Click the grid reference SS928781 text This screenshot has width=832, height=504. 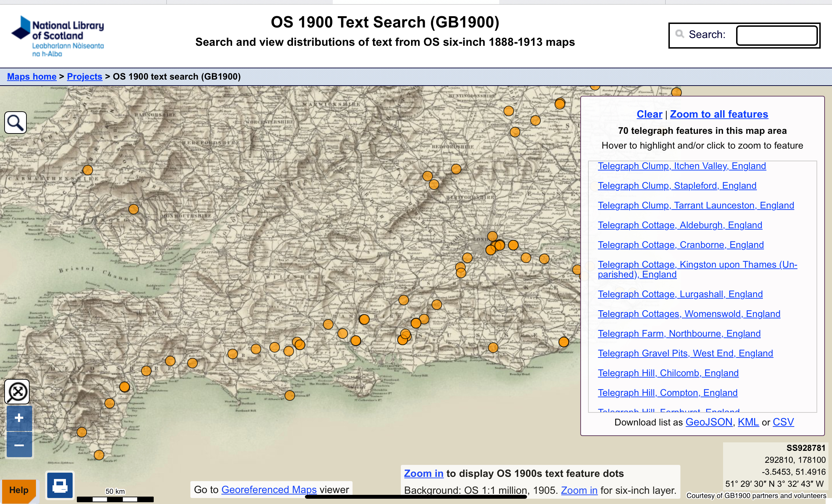point(806,448)
